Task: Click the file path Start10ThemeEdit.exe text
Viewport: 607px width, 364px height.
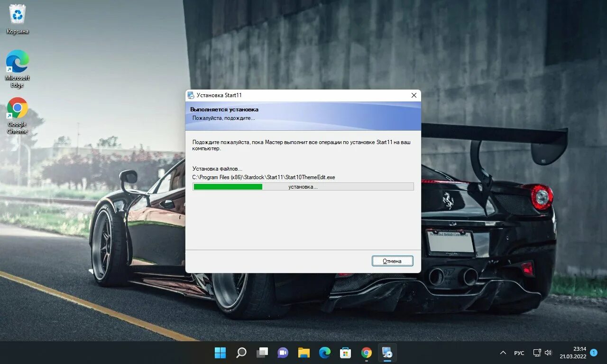Action: point(264,177)
